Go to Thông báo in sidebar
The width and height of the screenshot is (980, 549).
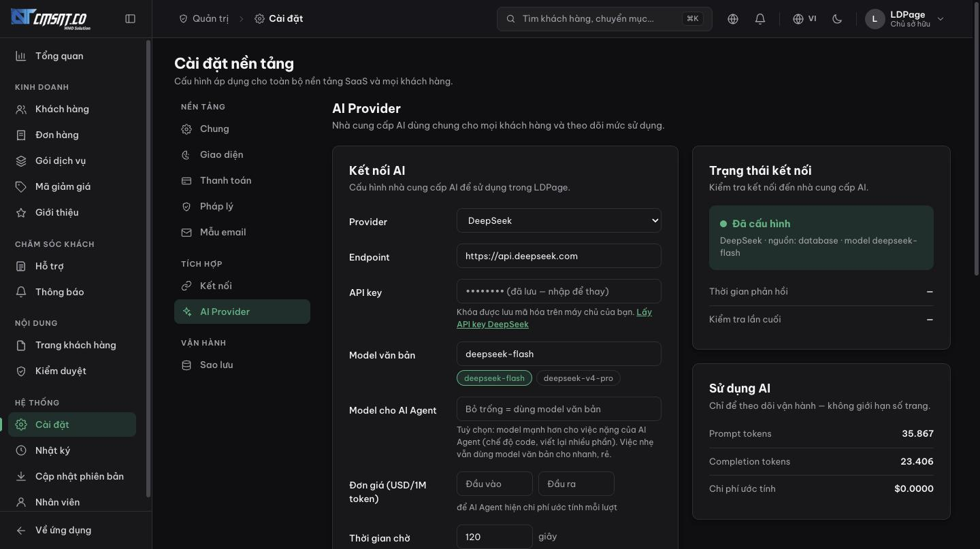click(72, 292)
